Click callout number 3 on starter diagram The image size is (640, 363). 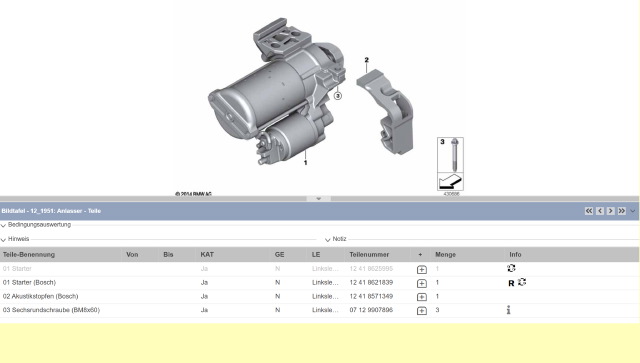click(338, 96)
